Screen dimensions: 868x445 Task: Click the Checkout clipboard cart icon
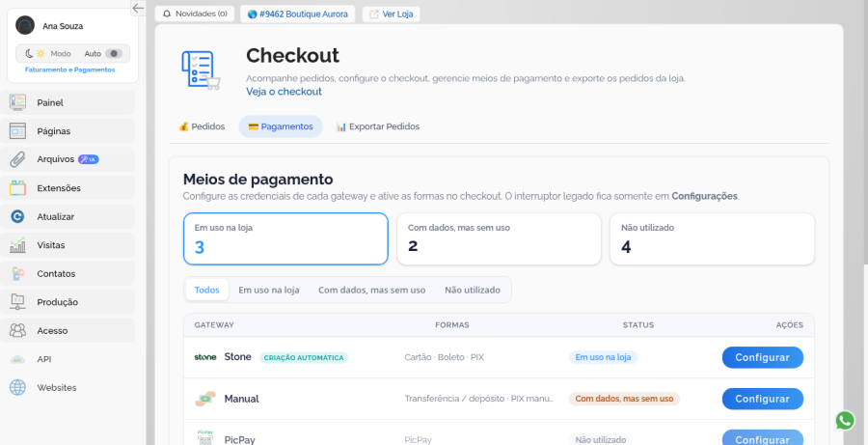[x=201, y=70]
